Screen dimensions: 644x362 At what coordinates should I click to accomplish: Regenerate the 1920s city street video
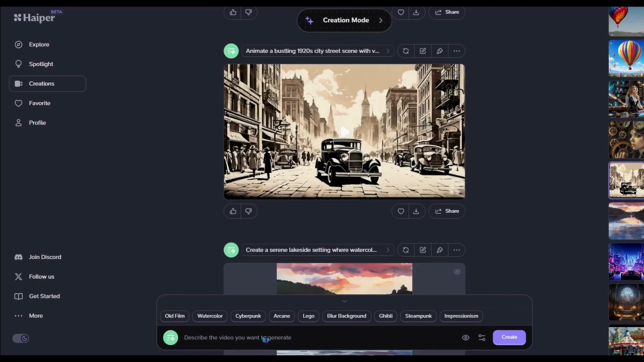pyautogui.click(x=405, y=50)
